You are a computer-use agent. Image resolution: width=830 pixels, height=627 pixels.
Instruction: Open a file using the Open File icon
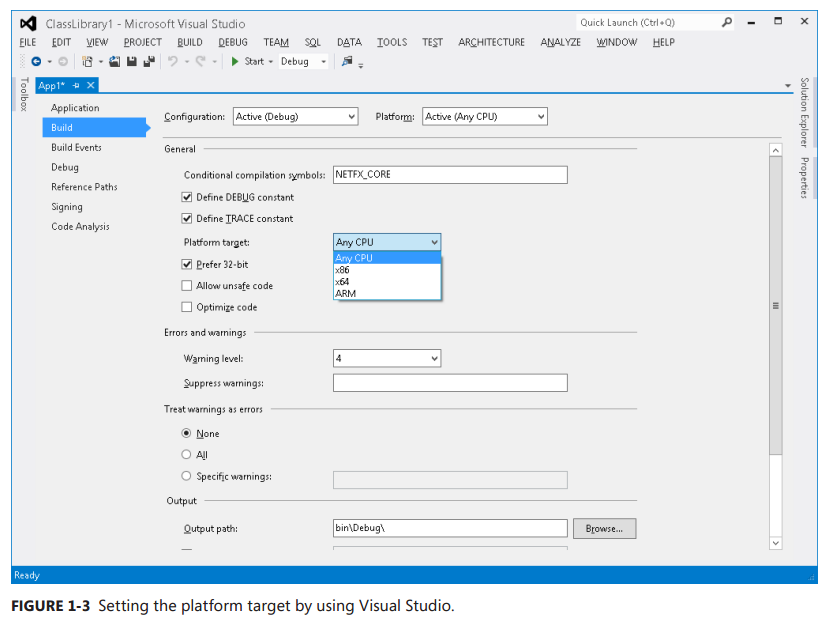click(x=112, y=62)
